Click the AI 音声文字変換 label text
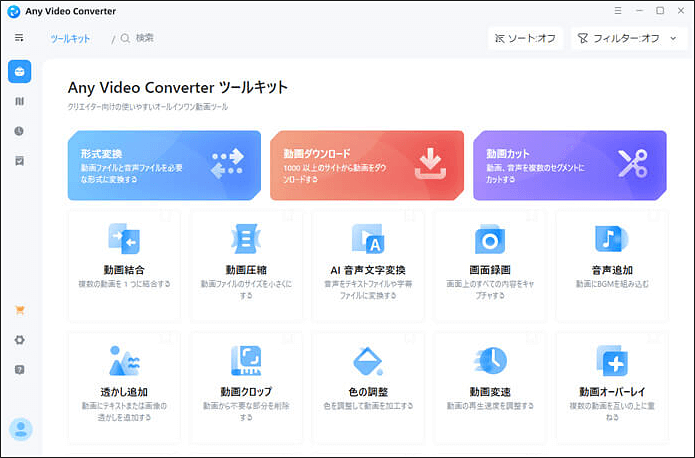The width and height of the screenshot is (695, 458). coord(368,270)
